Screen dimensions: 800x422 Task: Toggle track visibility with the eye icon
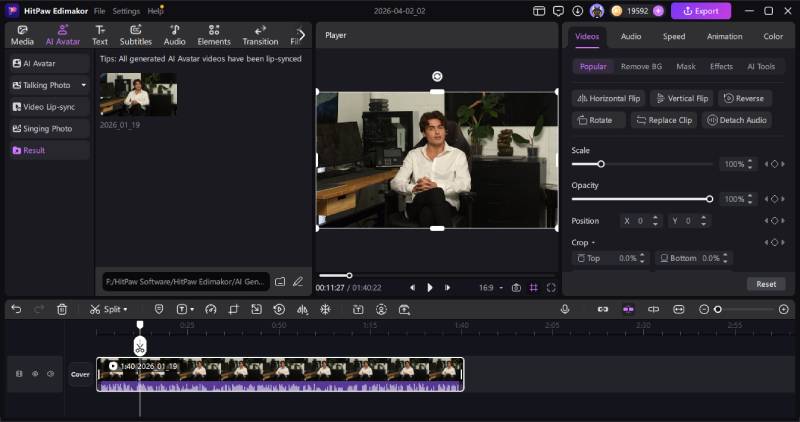[x=35, y=374]
